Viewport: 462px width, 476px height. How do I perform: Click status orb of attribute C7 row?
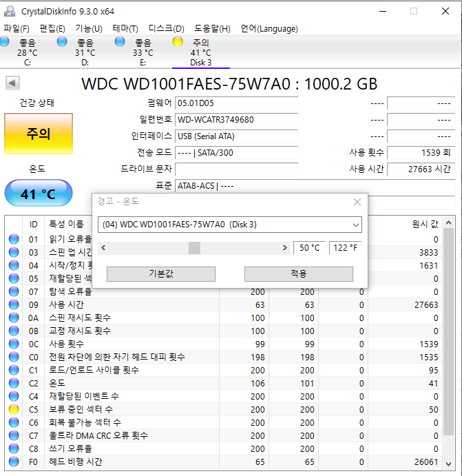pyautogui.click(x=14, y=435)
